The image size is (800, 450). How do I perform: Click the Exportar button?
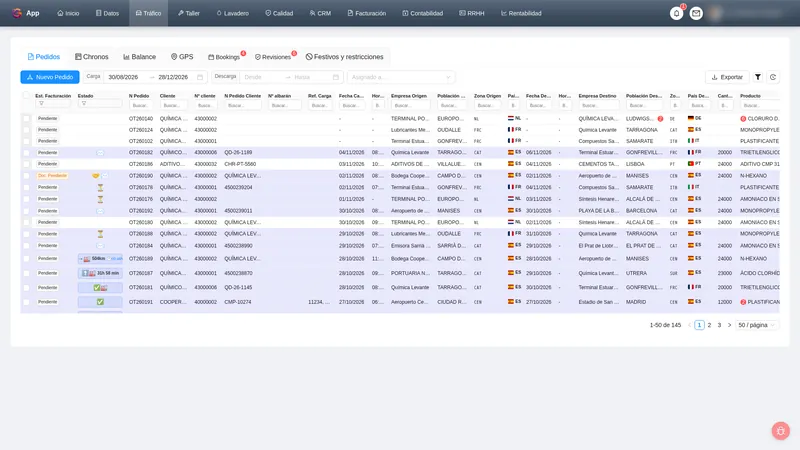pos(727,77)
